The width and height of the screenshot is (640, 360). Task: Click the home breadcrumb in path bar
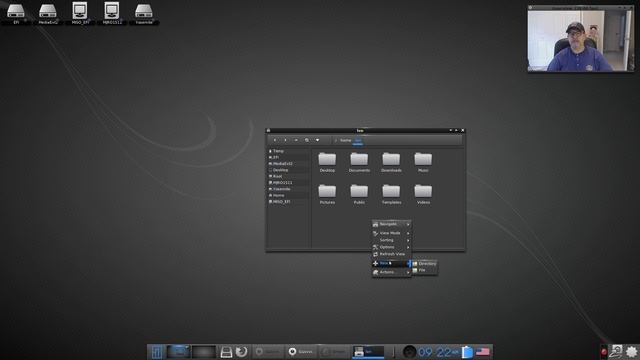pos(345,140)
